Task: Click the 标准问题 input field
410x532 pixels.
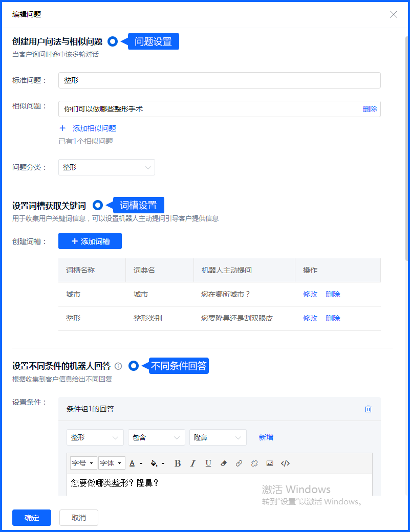Action: click(219, 80)
